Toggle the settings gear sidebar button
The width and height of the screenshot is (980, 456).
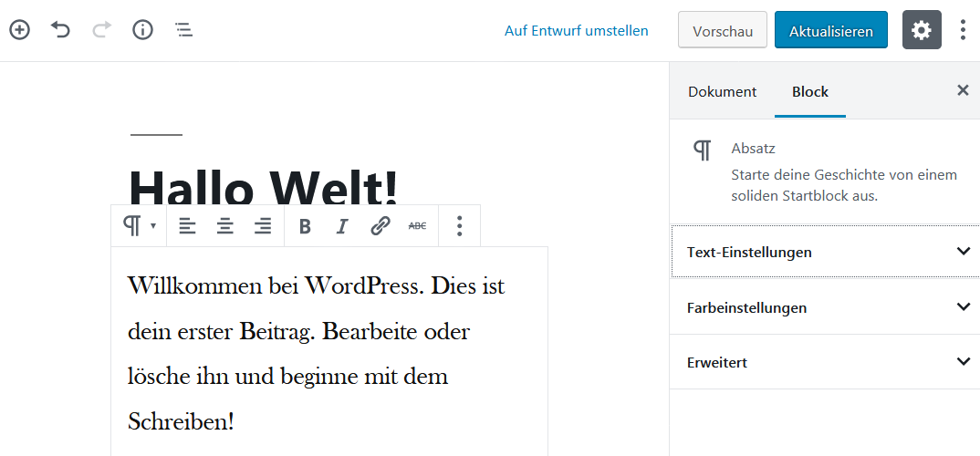coord(922,29)
